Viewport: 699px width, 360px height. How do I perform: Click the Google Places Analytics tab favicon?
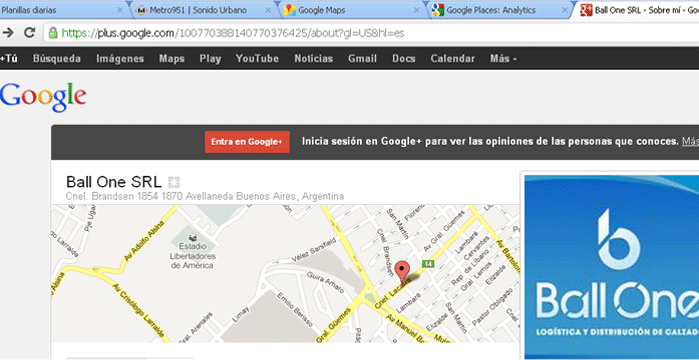pyautogui.click(x=438, y=10)
